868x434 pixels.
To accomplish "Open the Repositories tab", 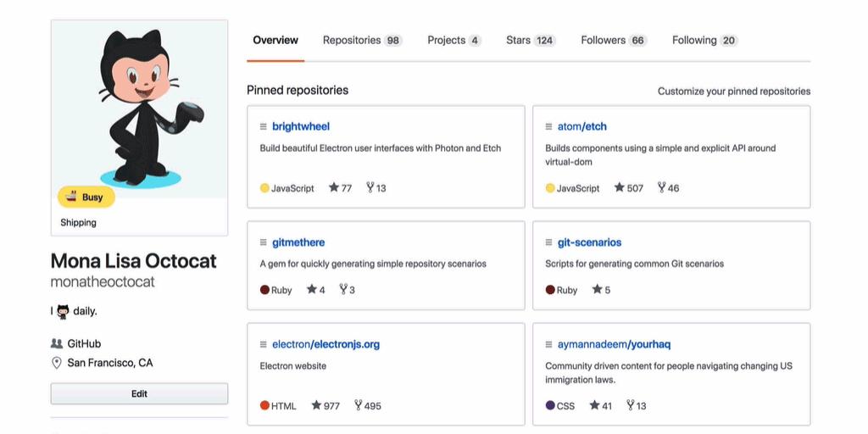I will coord(362,41).
